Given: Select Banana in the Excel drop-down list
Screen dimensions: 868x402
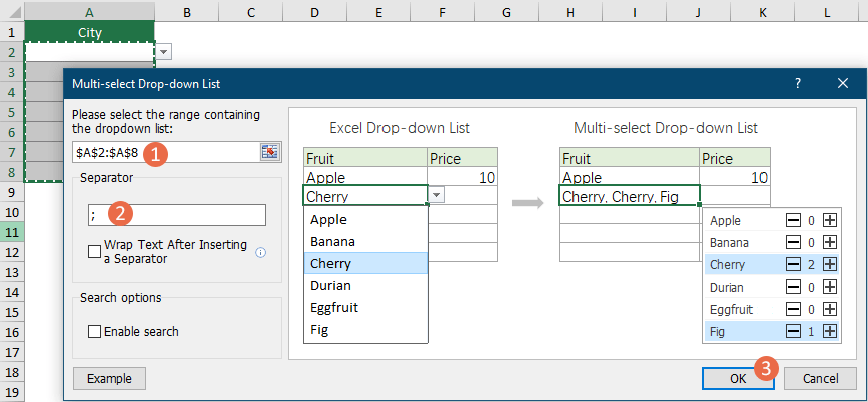Looking at the screenshot, I should pos(366,241).
